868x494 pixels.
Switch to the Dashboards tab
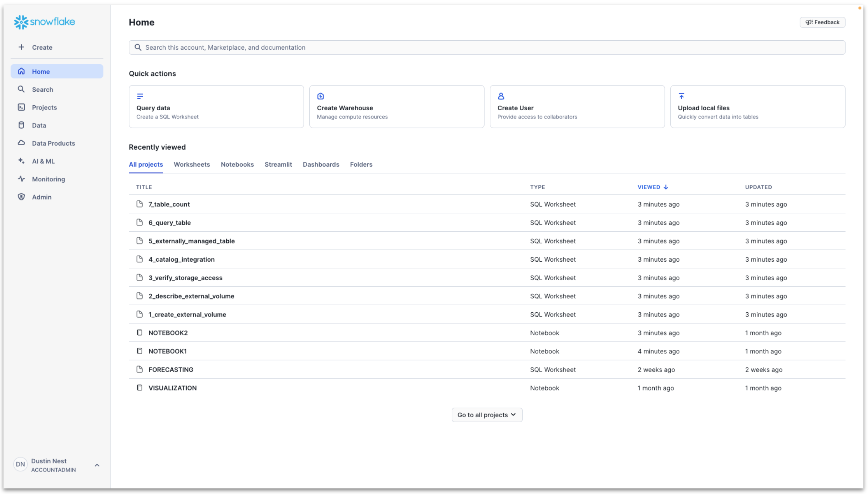pos(321,164)
